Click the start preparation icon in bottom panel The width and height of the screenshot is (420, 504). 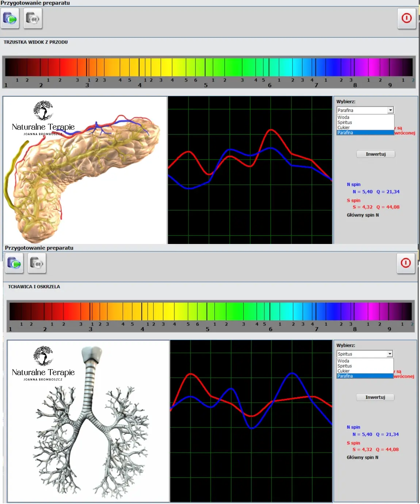(14, 263)
